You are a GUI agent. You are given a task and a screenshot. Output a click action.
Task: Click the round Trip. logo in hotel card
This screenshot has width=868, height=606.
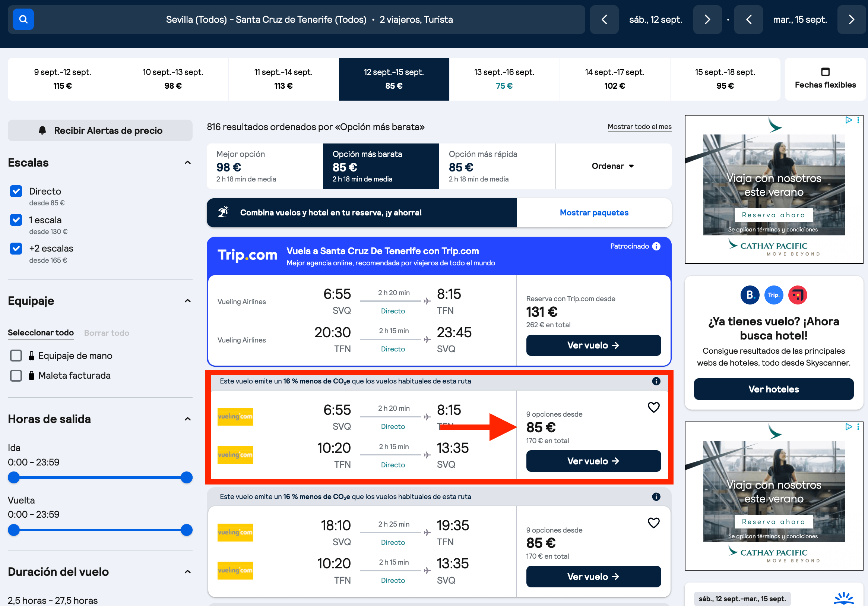point(774,295)
